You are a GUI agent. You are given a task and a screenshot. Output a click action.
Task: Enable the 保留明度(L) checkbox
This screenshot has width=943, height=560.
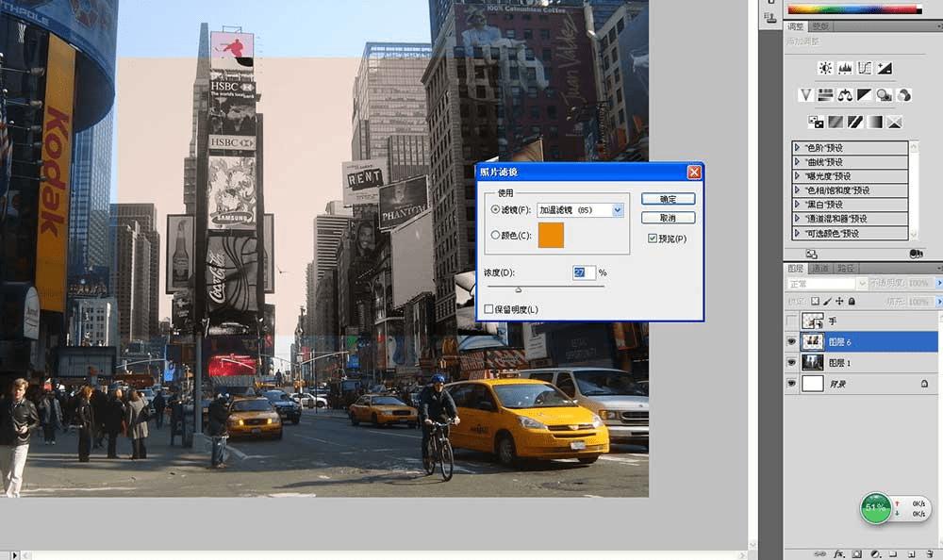click(x=488, y=309)
